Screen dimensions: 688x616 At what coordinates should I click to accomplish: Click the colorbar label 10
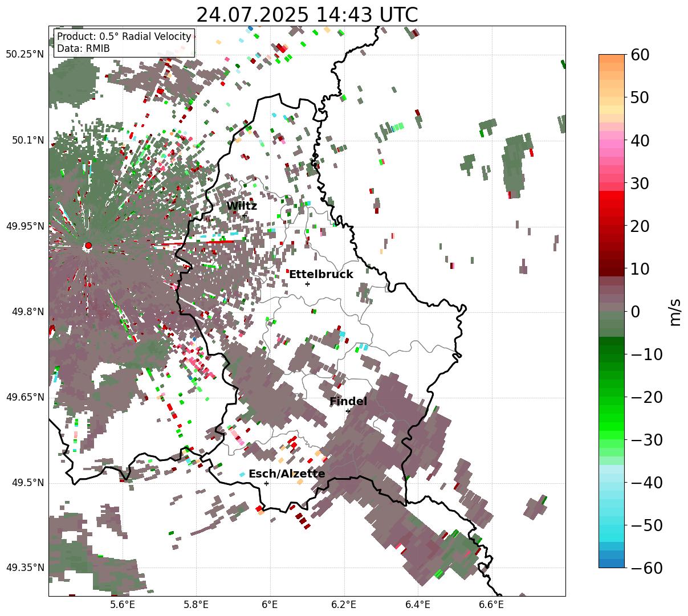click(640, 269)
